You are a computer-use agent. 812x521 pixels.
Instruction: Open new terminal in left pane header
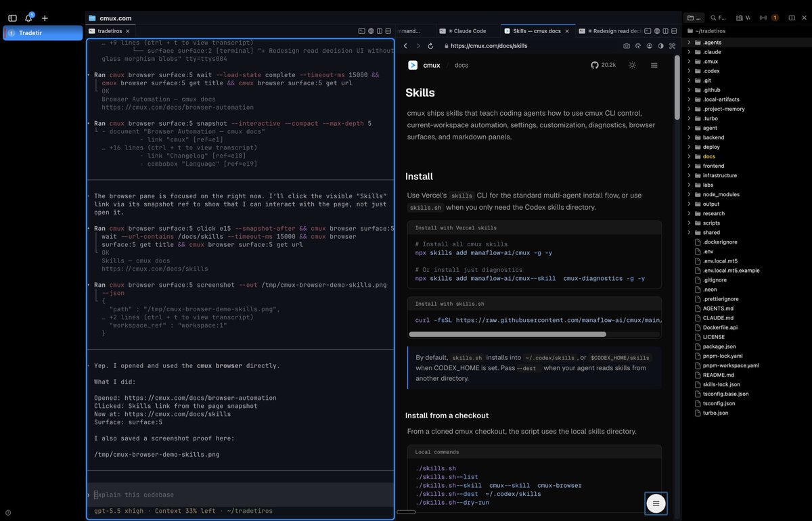(361, 30)
